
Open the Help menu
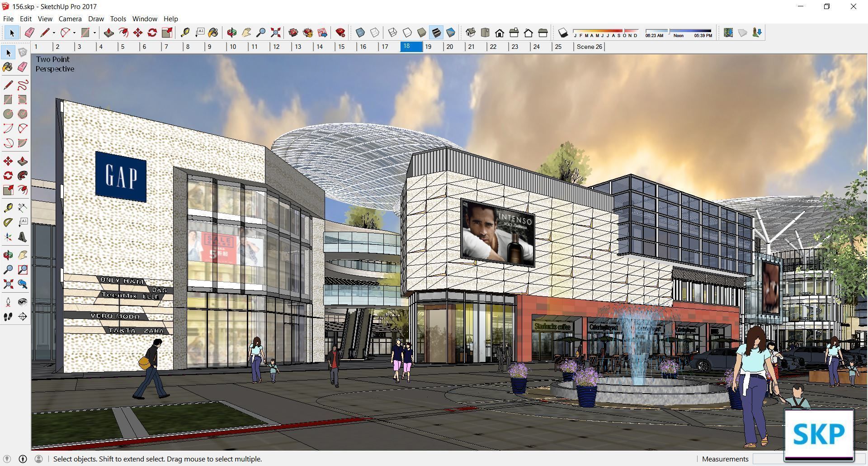(x=170, y=19)
